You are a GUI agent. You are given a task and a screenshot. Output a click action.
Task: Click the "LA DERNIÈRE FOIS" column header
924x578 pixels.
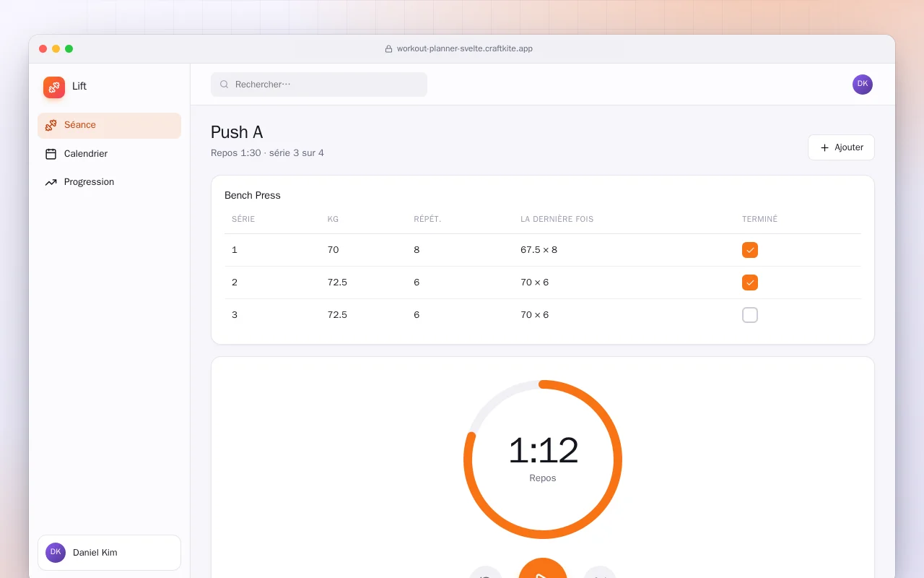[x=557, y=219]
